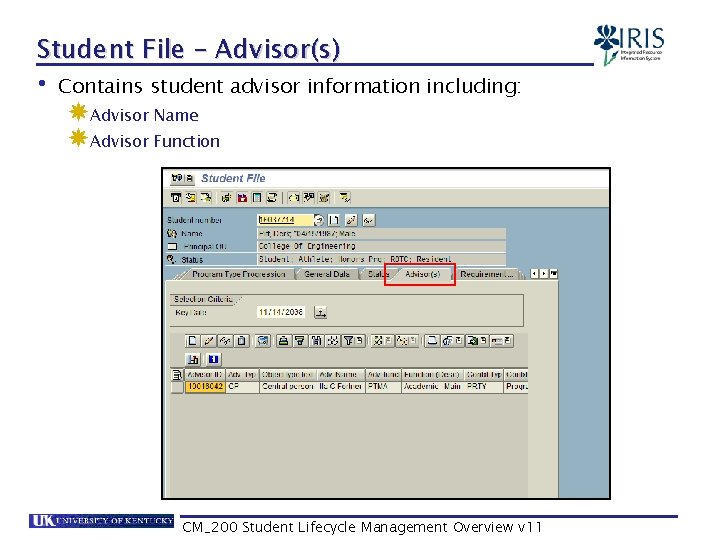Viewport: 720px width, 540px height.
Task: Click the Delete trash icon in grid toolbar
Action: click(x=241, y=341)
